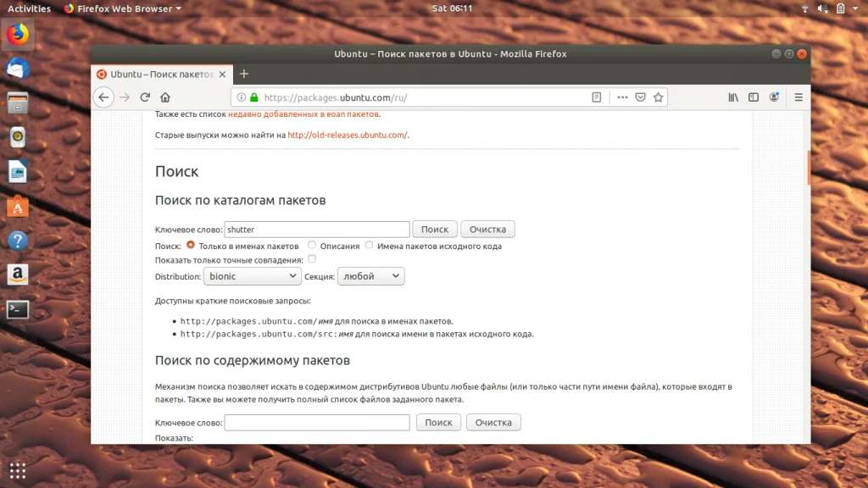Save page to Pocket
Viewport: 868px width, 488px height.
point(641,97)
